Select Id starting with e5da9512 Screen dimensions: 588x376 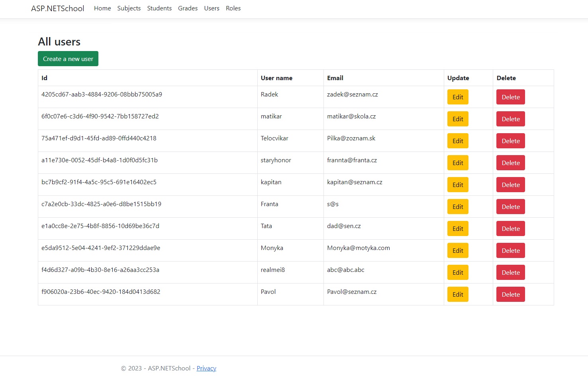tap(101, 248)
